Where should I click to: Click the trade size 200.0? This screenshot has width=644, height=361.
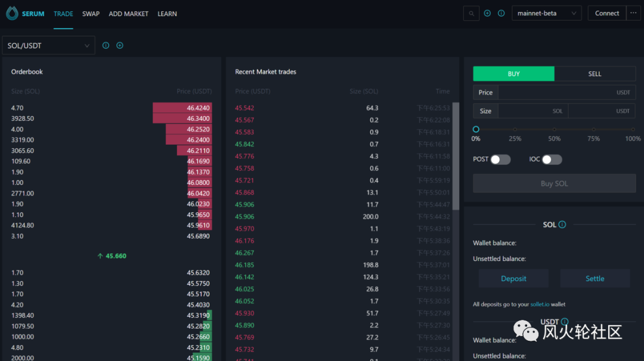point(370,217)
